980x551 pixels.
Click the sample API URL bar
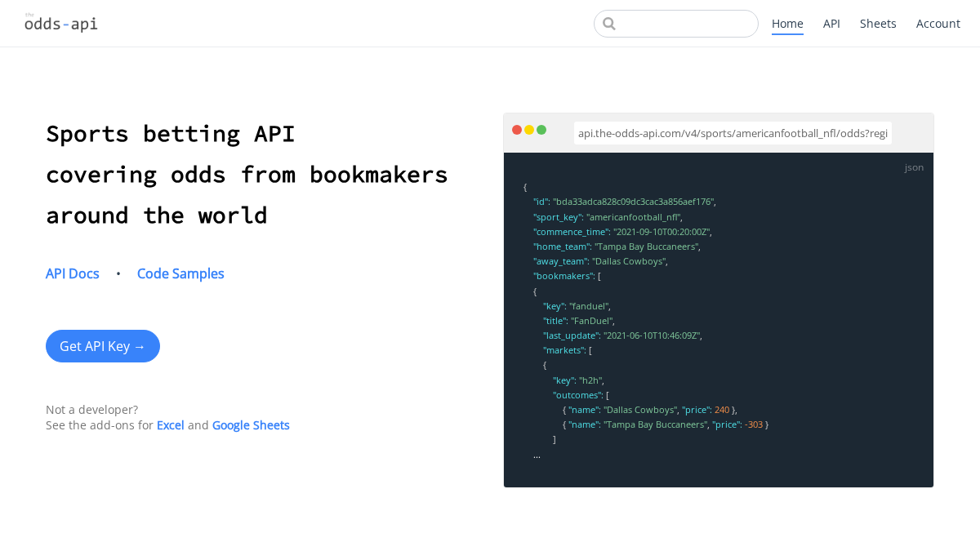pyautogui.click(x=733, y=133)
